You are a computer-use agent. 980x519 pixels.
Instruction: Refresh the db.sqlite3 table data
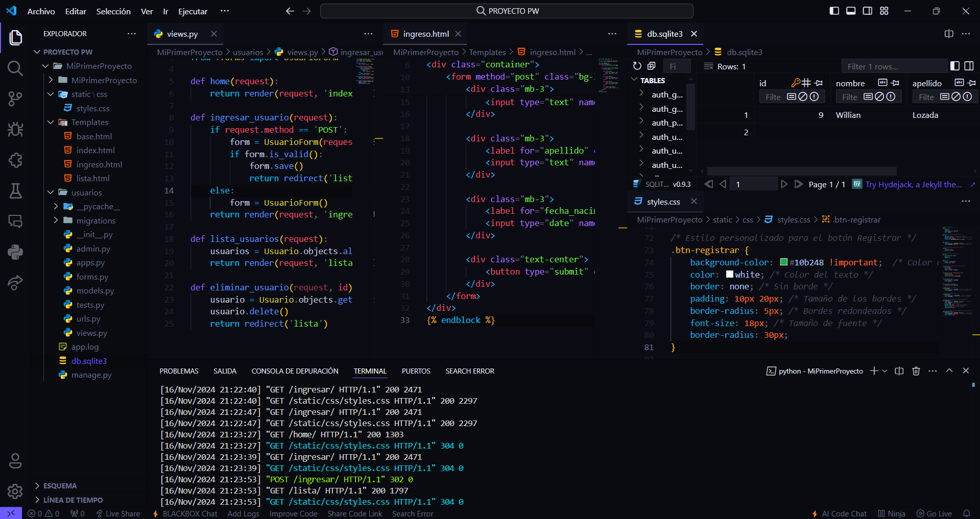(636, 66)
